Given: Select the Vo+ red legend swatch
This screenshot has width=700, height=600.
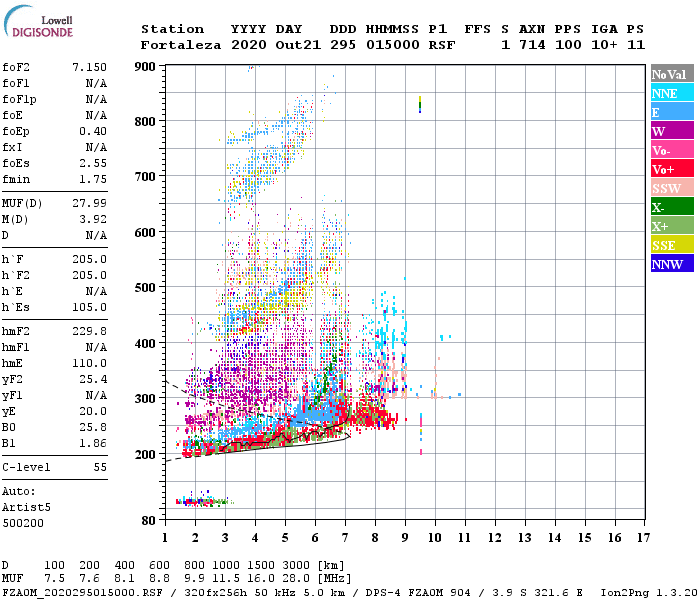Looking at the screenshot, I should pos(672,169).
